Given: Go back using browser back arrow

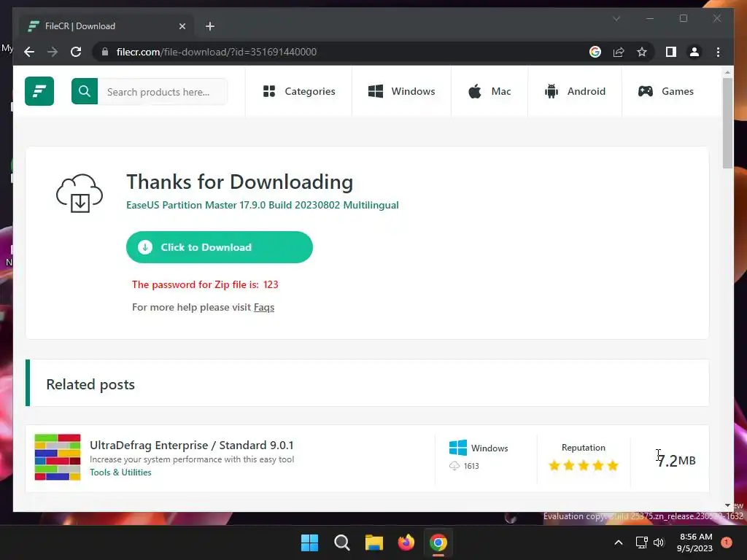Looking at the screenshot, I should click(x=29, y=52).
